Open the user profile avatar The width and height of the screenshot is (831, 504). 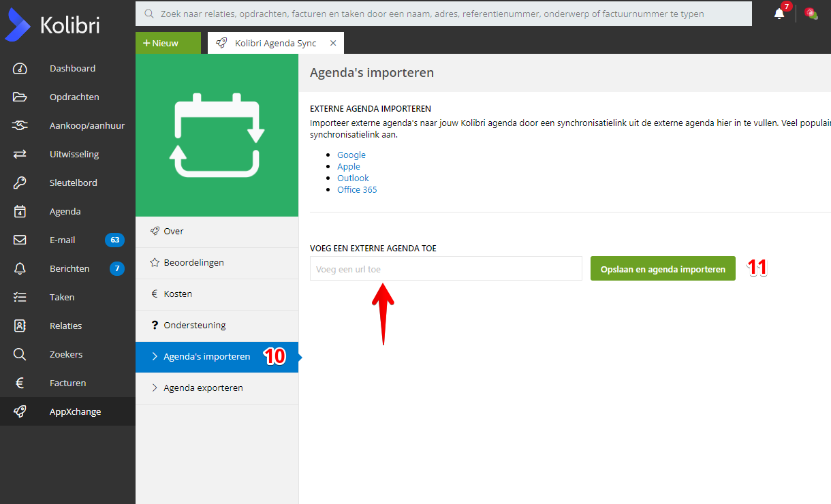click(811, 13)
